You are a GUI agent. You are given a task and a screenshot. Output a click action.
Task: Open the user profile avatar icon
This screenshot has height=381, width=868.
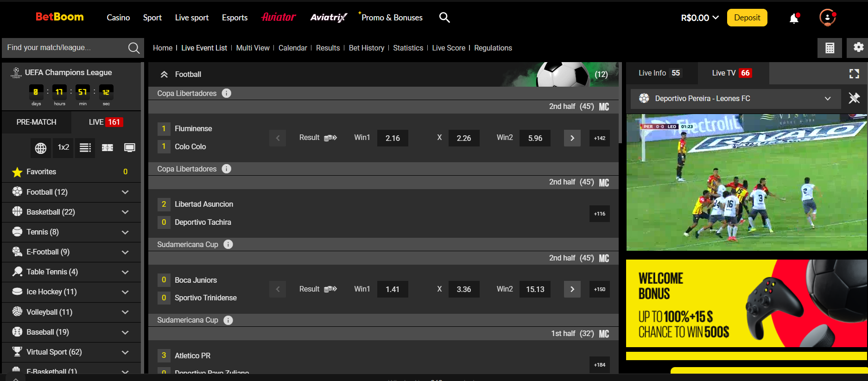coord(828,18)
